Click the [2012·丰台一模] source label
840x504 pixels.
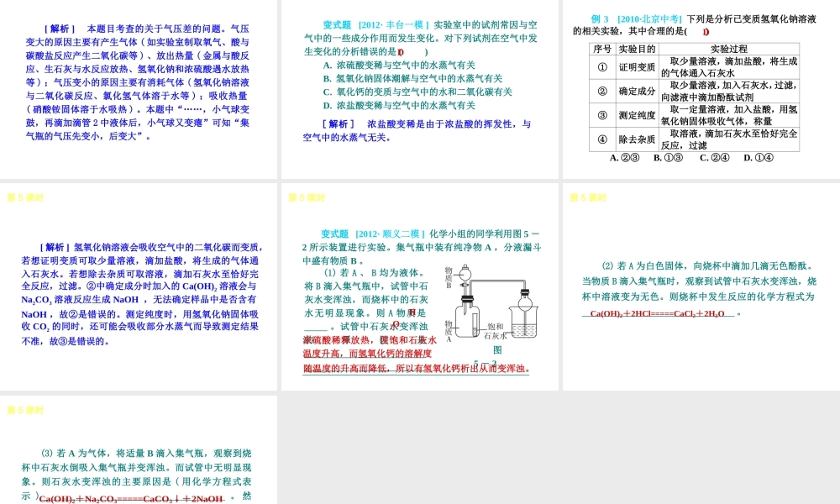click(x=394, y=24)
